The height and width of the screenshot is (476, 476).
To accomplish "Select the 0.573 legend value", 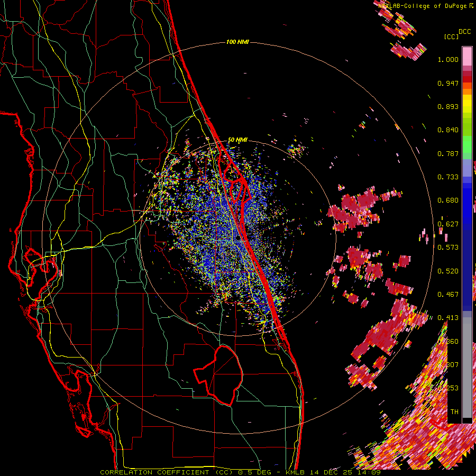I will [448, 248].
